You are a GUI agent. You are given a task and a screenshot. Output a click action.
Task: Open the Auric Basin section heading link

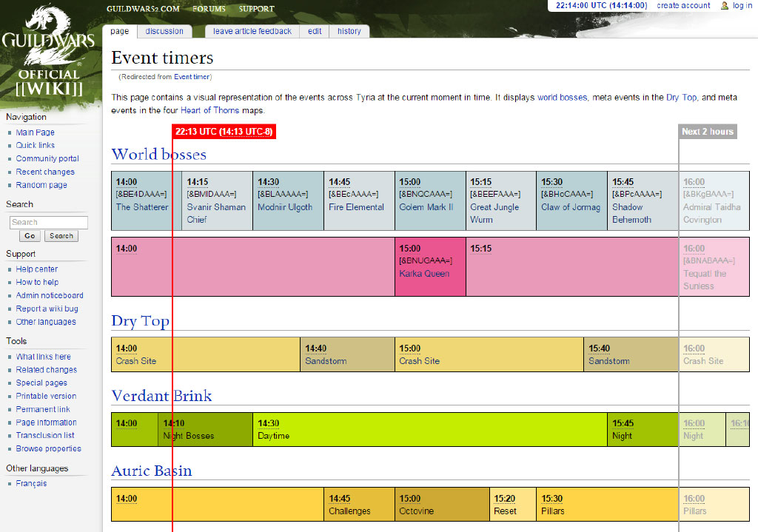tap(152, 471)
